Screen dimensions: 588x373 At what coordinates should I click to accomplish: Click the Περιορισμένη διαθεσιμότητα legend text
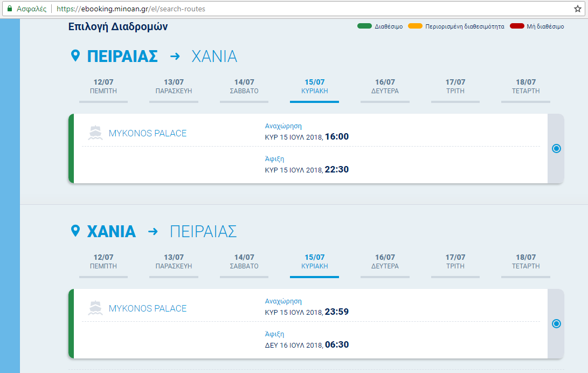coord(465,26)
